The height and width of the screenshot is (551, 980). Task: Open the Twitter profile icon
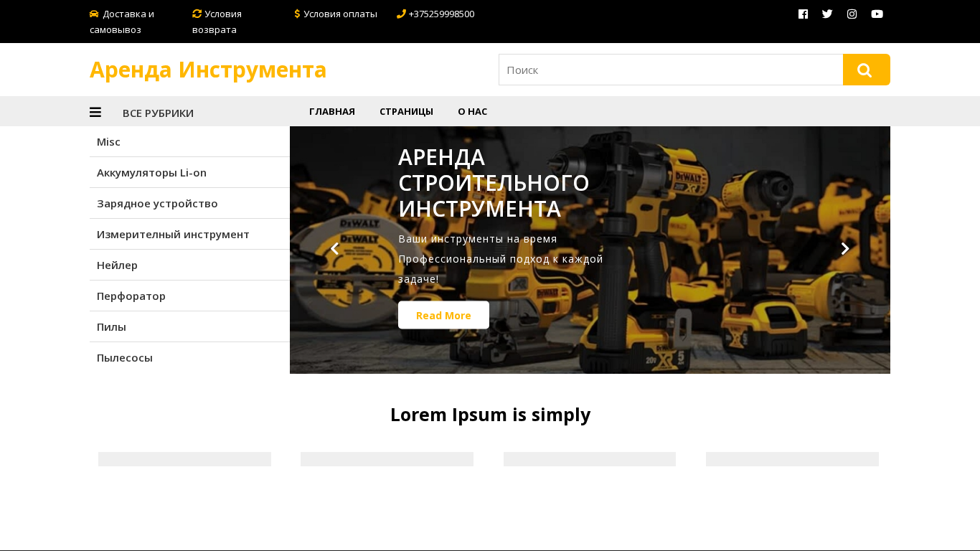(827, 14)
